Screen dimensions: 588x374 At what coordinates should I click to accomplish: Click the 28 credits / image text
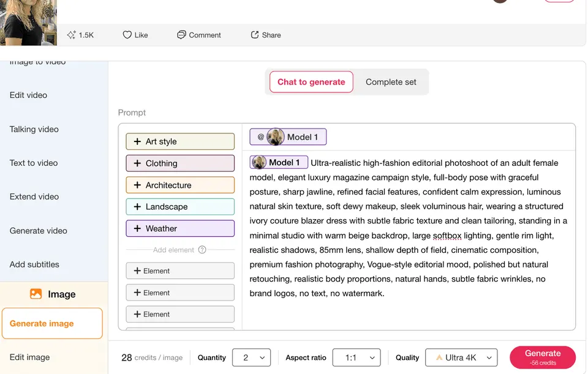coord(152,357)
